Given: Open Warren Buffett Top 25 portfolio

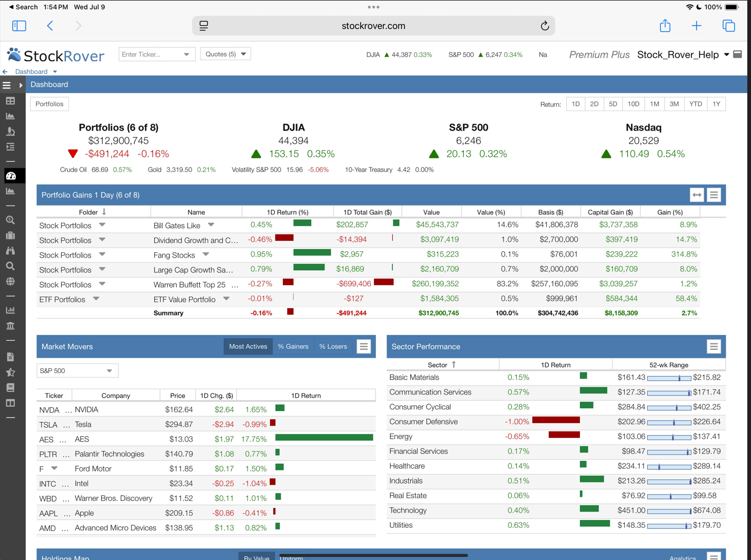Looking at the screenshot, I should 190,284.
